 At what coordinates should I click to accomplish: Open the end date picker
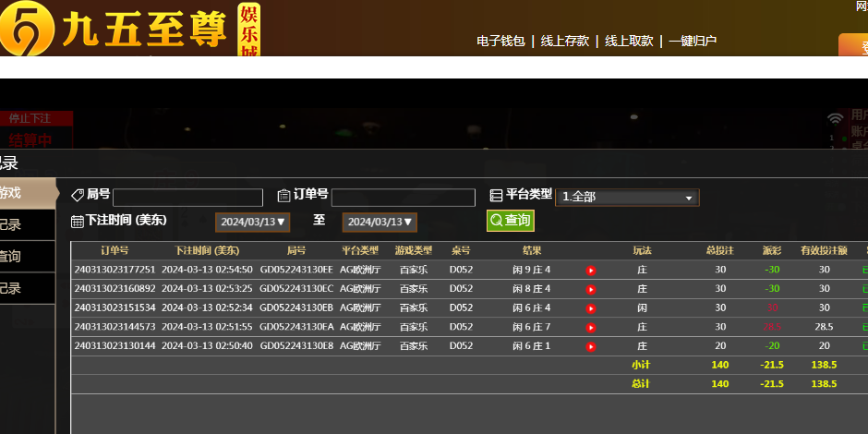[x=380, y=223]
